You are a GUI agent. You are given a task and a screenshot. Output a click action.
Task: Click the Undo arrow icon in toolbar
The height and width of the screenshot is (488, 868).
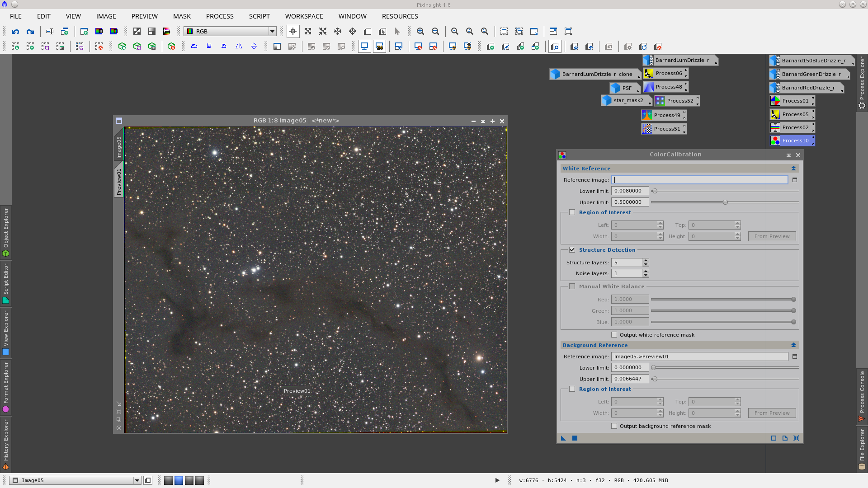[15, 32]
